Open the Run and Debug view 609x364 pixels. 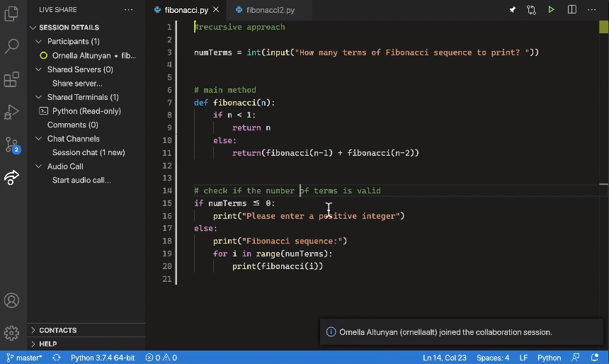(x=11, y=112)
